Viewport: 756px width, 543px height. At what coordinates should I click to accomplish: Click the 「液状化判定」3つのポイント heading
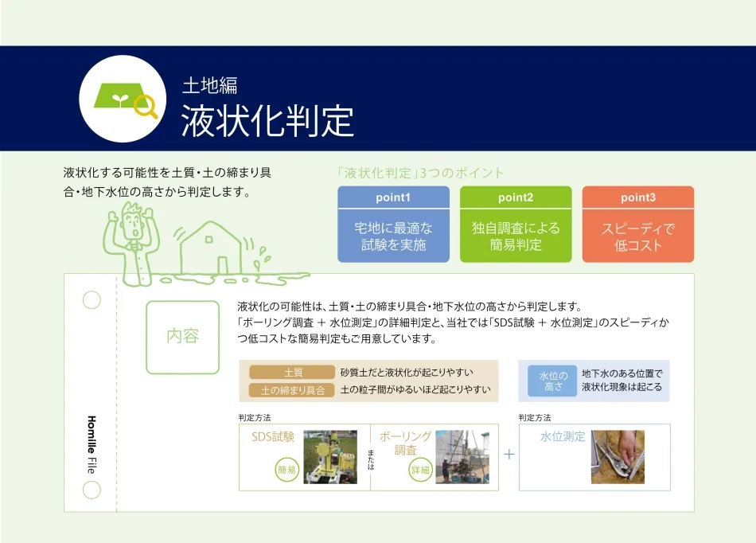point(419,173)
